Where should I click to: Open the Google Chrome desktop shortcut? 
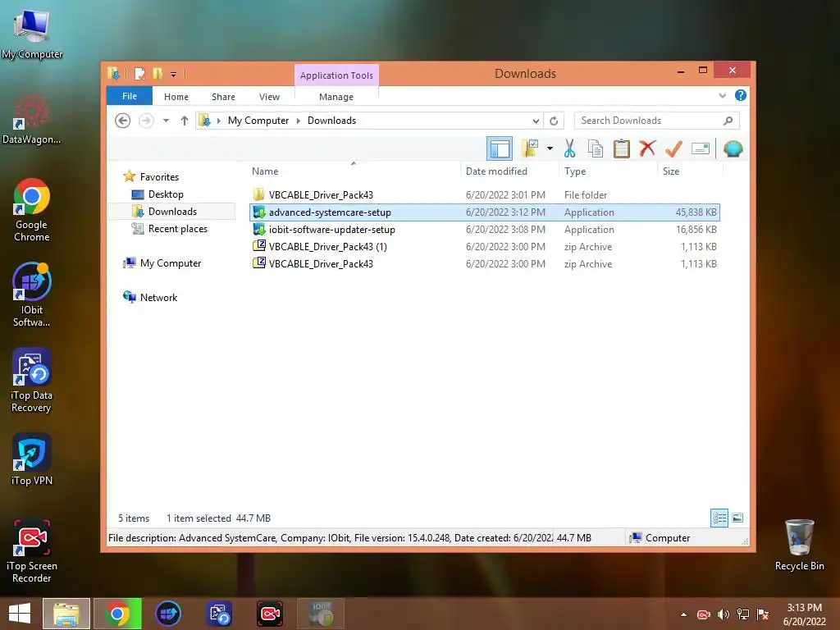tap(32, 210)
